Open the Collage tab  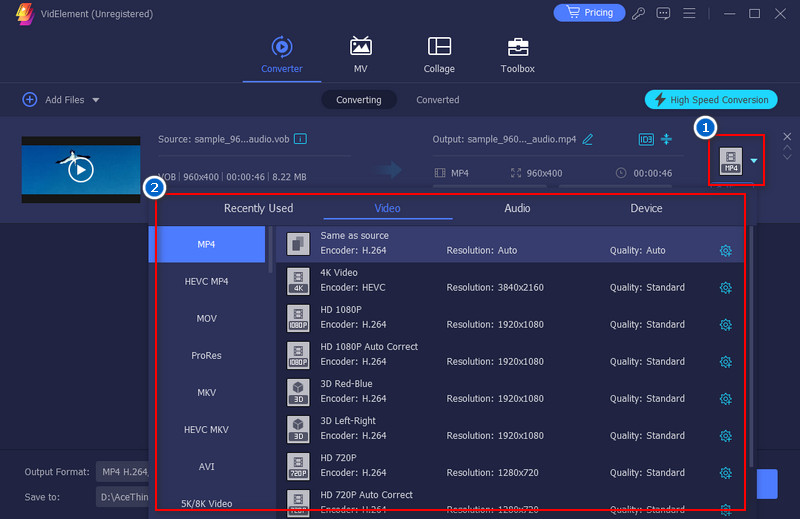[439, 55]
